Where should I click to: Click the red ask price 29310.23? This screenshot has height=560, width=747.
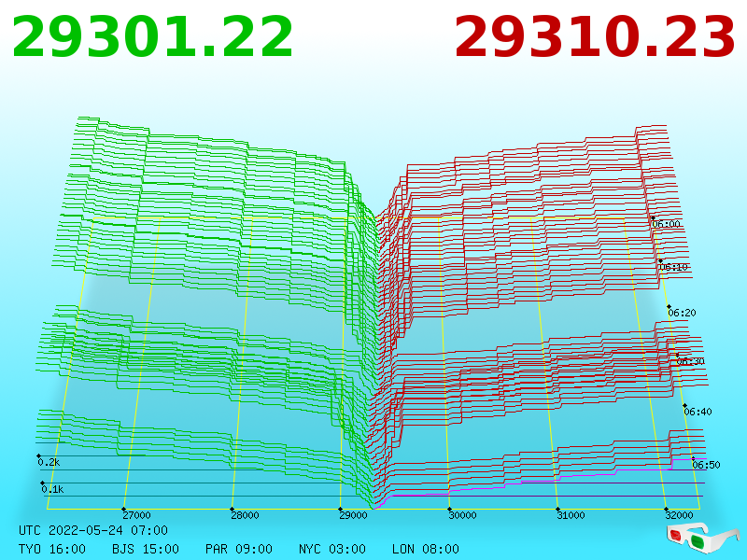[x=595, y=37]
